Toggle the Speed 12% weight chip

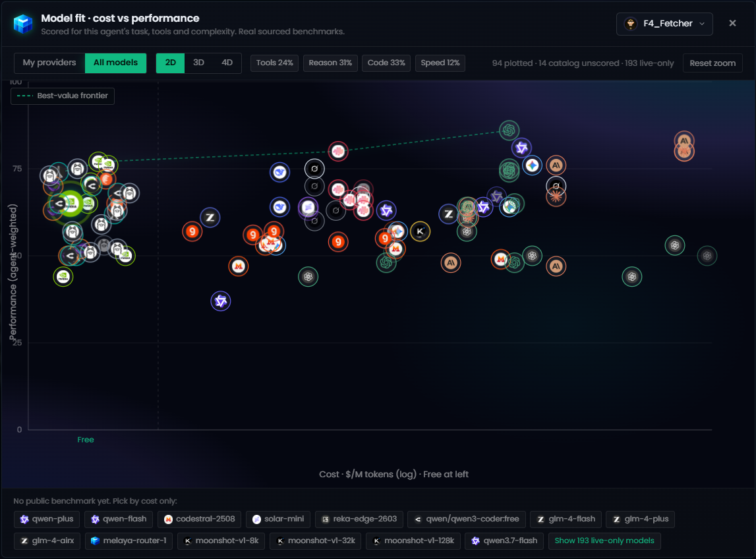[440, 63]
